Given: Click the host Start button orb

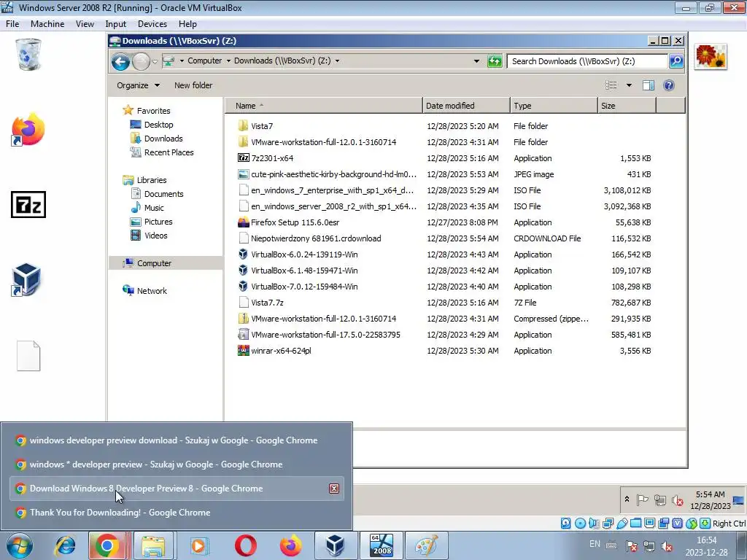Looking at the screenshot, I should point(19,545).
